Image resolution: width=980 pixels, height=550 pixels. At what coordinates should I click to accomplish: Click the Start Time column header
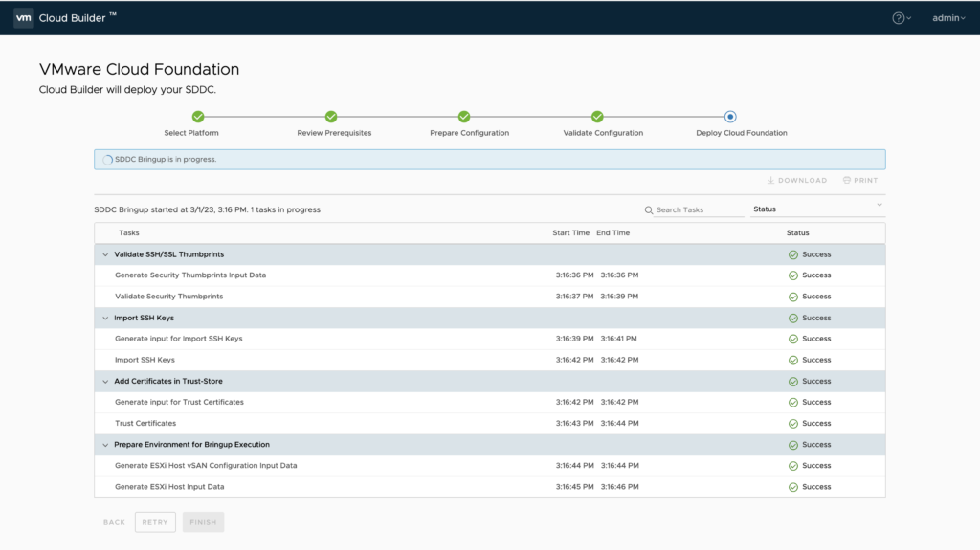570,232
